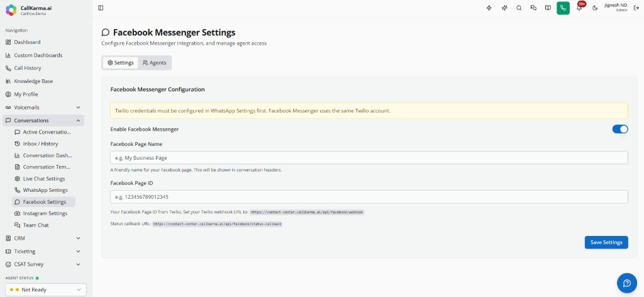
Task: Open the help chat floating button
Action: (x=627, y=283)
